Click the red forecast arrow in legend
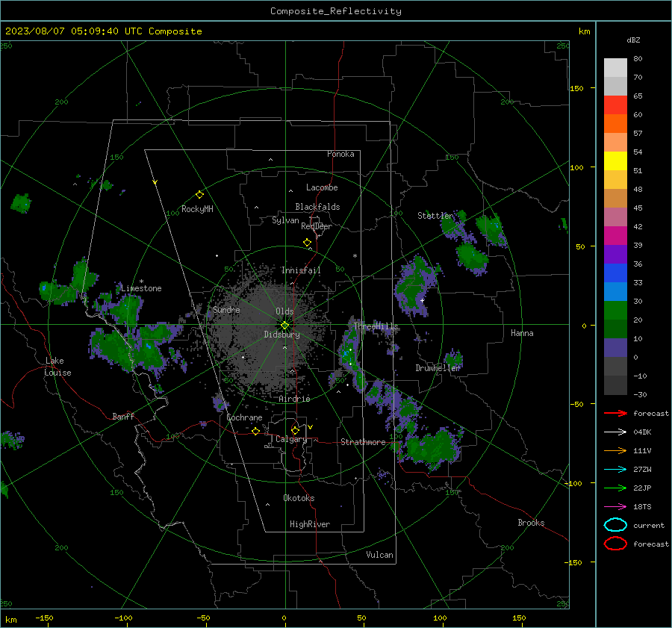 (615, 413)
